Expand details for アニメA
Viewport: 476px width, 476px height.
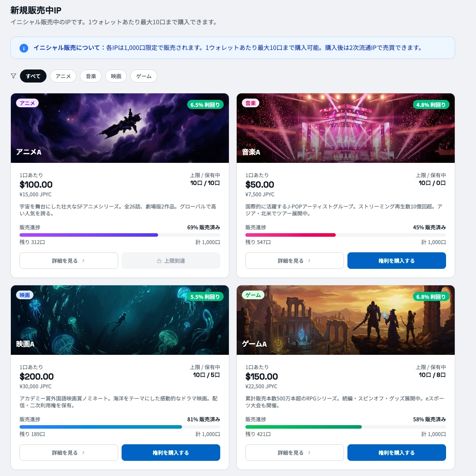click(x=69, y=261)
